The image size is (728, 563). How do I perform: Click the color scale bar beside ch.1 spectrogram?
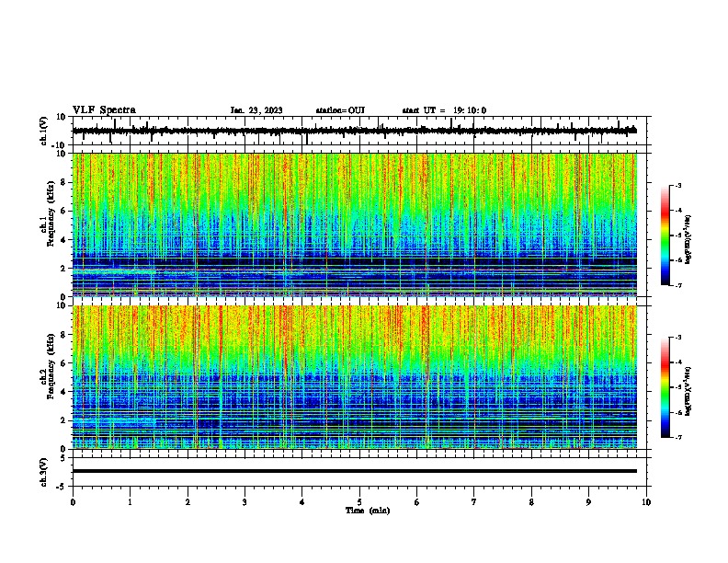pos(665,236)
